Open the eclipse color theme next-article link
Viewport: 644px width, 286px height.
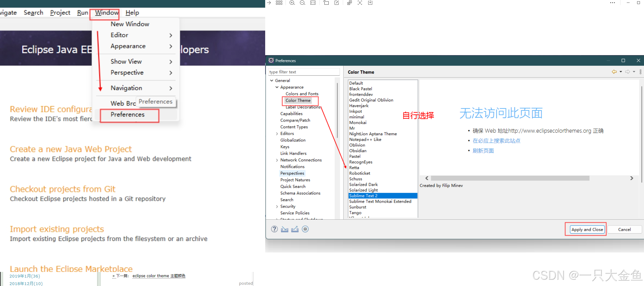click(x=159, y=276)
